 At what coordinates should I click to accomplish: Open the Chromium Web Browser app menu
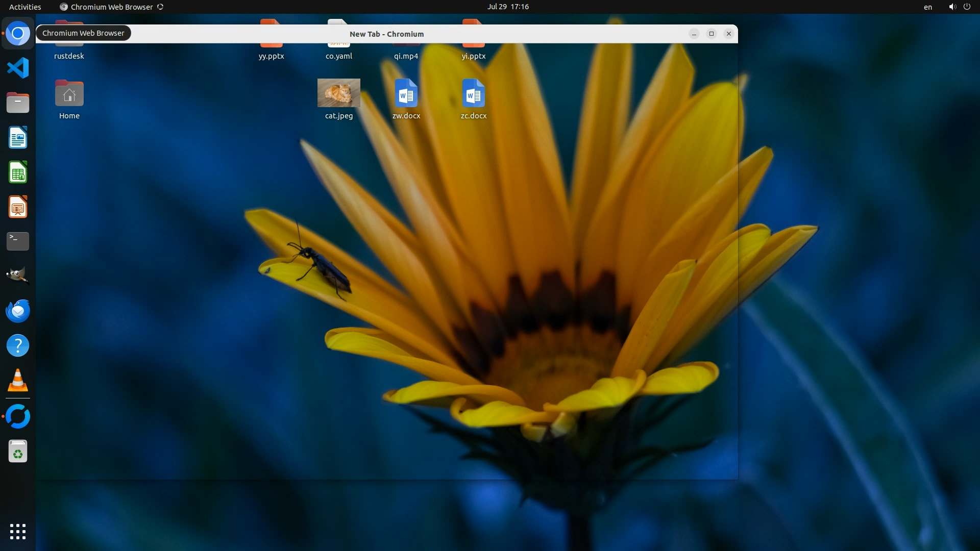(x=111, y=7)
